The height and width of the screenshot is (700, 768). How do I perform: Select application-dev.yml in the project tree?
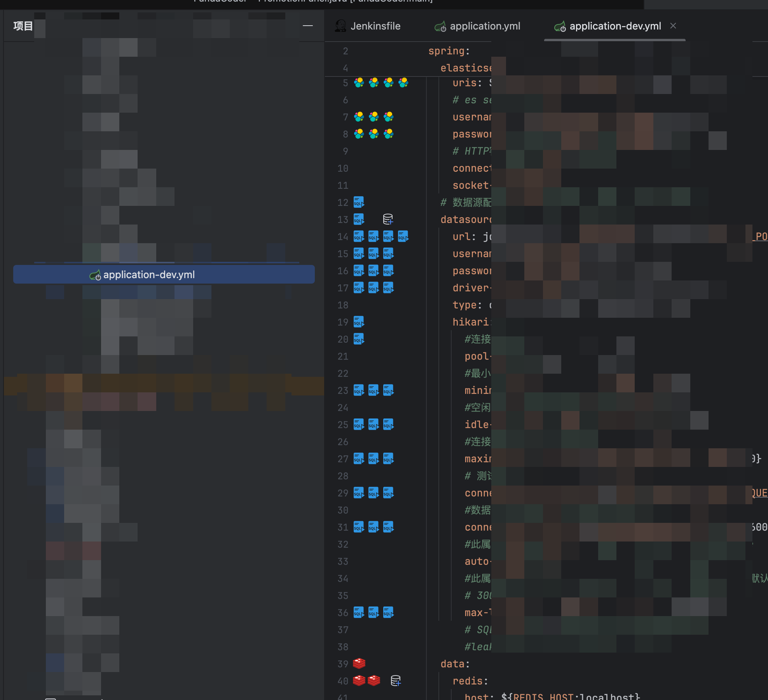[149, 275]
